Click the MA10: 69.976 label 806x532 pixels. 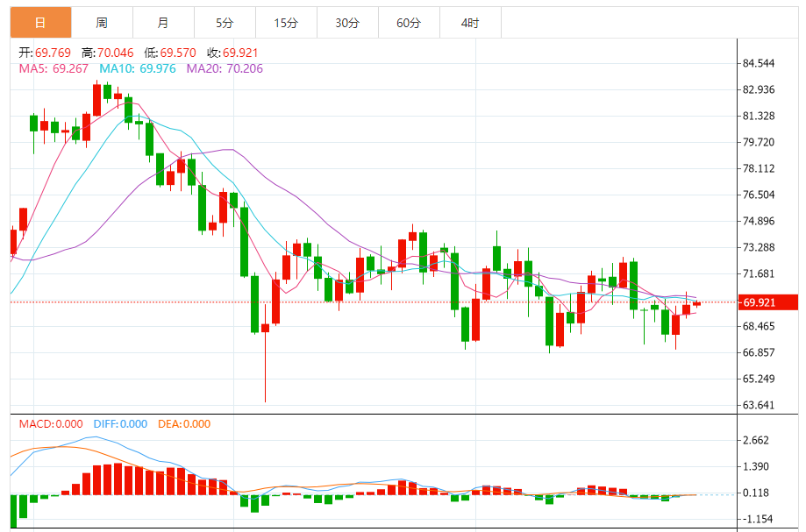pos(138,68)
